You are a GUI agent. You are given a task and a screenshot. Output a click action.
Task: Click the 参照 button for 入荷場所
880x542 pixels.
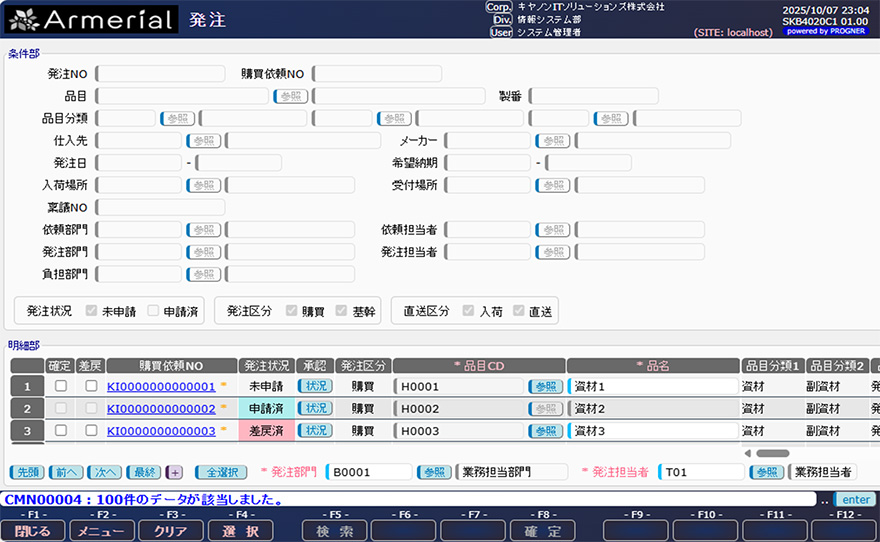click(204, 185)
